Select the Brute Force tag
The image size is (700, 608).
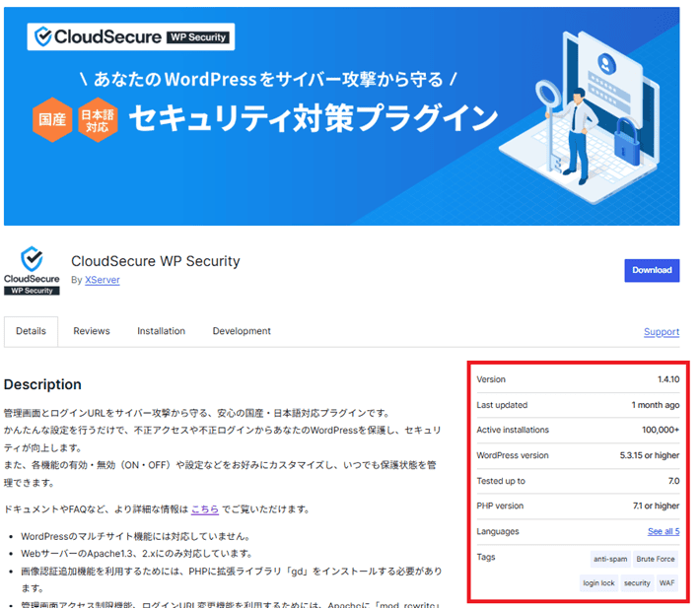tap(656, 559)
